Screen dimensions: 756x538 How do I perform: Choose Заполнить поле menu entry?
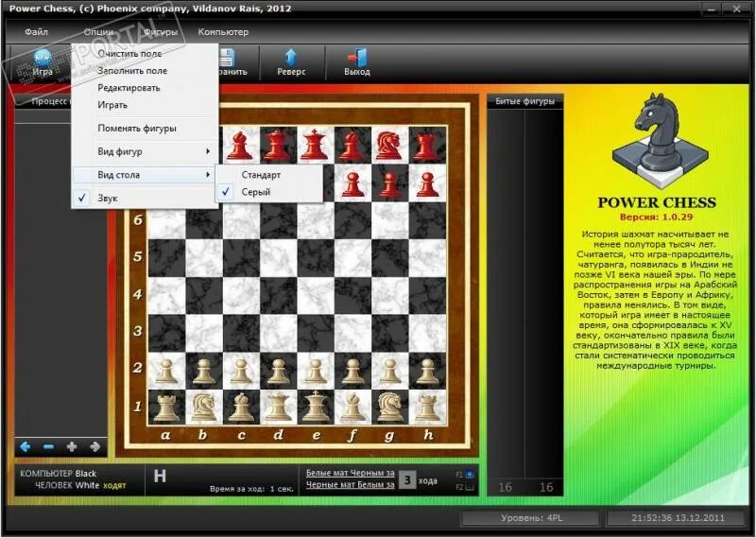click(x=145, y=71)
